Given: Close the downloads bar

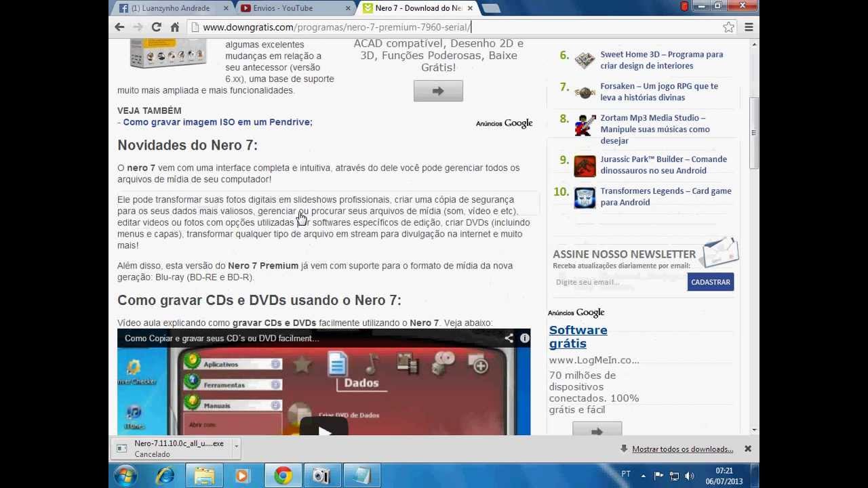Looking at the screenshot, I should tap(748, 449).
